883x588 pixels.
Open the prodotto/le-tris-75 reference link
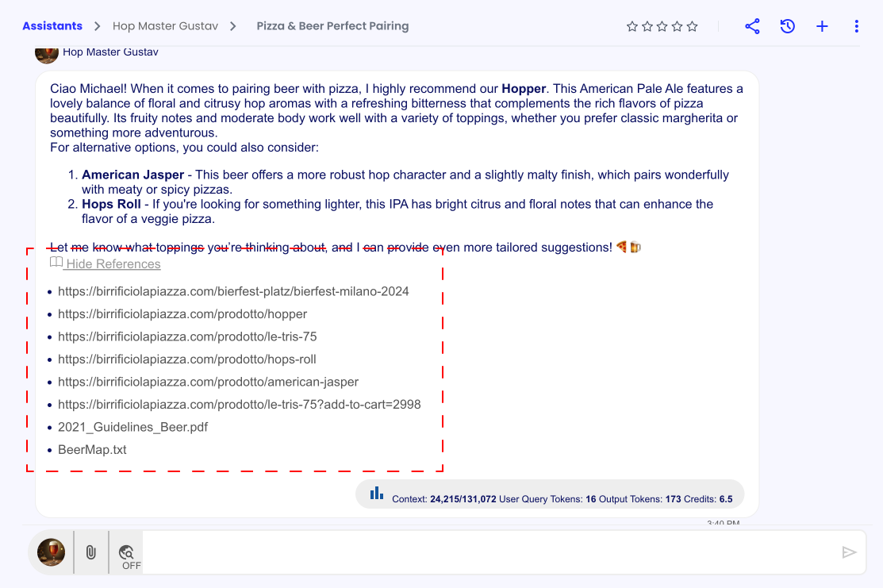point(187,336)
